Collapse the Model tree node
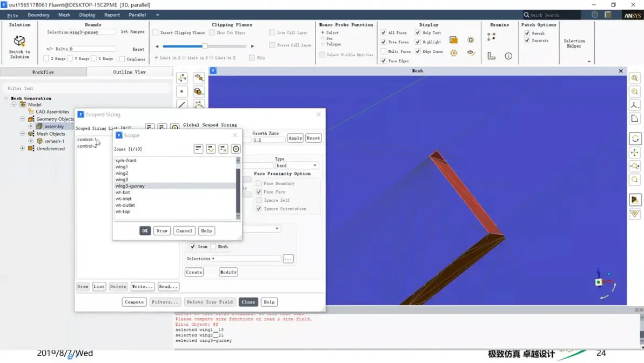644x363 pixels. click(14, 104)
